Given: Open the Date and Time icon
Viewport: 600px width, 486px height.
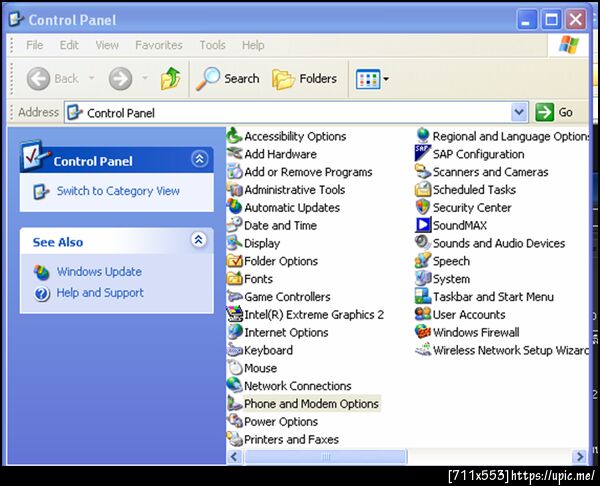Looking at the screenshot, I should coord(234,225).
